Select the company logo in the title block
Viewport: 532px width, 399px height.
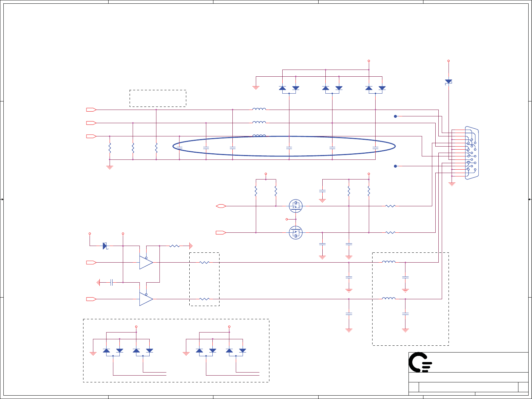pyautogui.click(x=421, y=362)
